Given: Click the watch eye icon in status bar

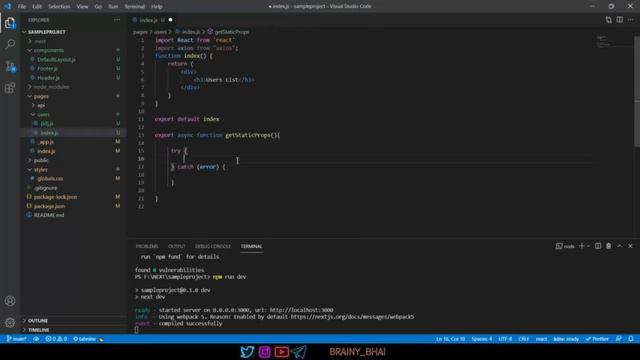Looking at the screenshot, I should 36,339.
